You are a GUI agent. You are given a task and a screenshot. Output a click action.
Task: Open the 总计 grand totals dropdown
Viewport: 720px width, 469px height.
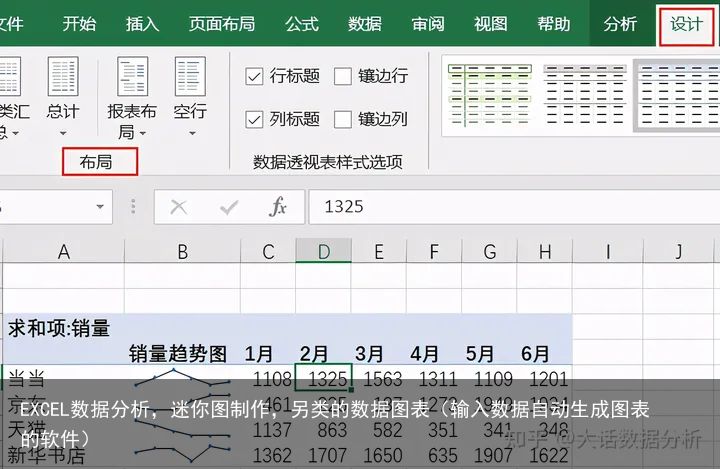click(x=63, y=133)
